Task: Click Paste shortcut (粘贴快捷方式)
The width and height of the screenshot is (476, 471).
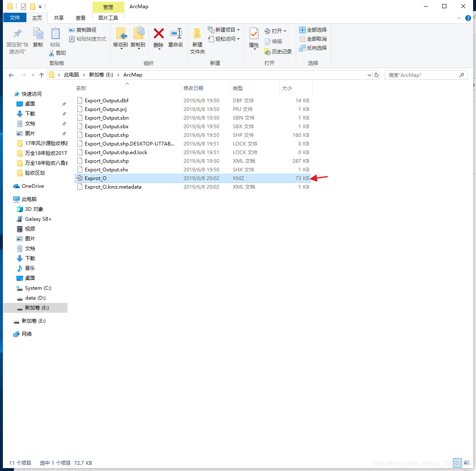Action: [x=88, y=39]
